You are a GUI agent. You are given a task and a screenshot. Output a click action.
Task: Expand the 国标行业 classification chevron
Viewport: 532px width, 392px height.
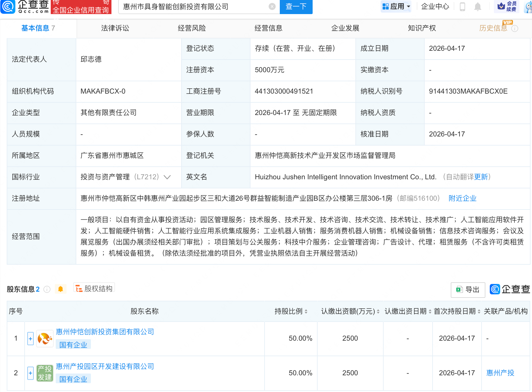tap(167, 177)
